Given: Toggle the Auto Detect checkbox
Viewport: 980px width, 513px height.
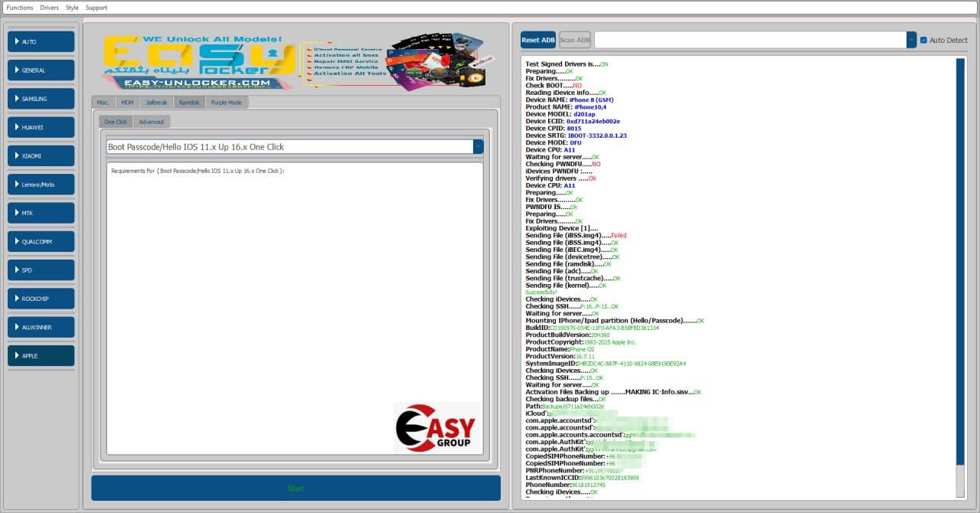Looking at the screenshot, I should [923, 40].
